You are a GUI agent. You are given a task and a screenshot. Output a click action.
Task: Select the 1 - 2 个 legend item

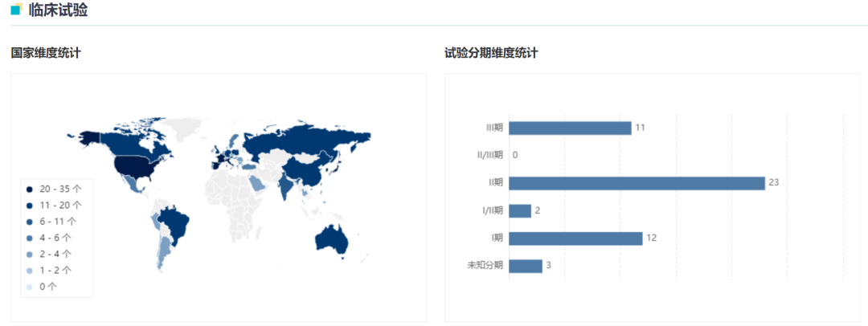click(x=55, y=270)
